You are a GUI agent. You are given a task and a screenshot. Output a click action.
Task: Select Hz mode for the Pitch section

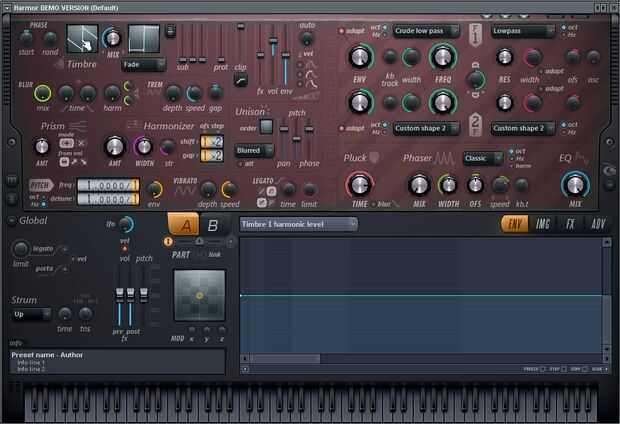(44, 204)
